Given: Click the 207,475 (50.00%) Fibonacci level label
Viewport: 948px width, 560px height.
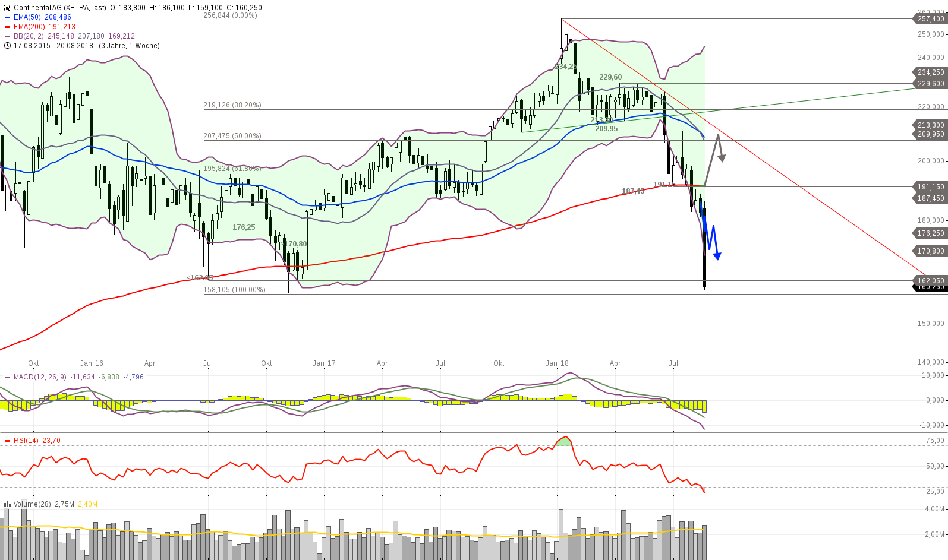Looking at the screenshot, I should (232, 136).
